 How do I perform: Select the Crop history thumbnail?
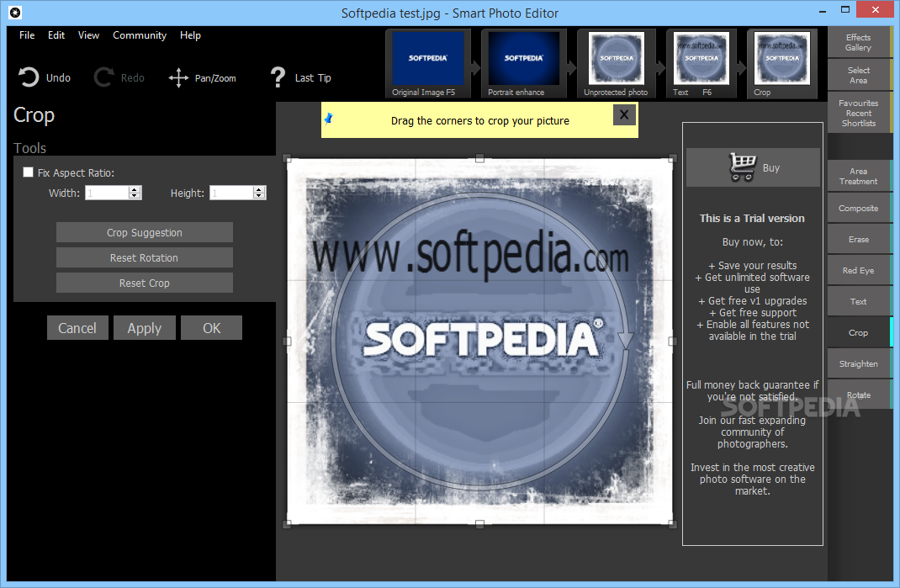pos(781,64)
